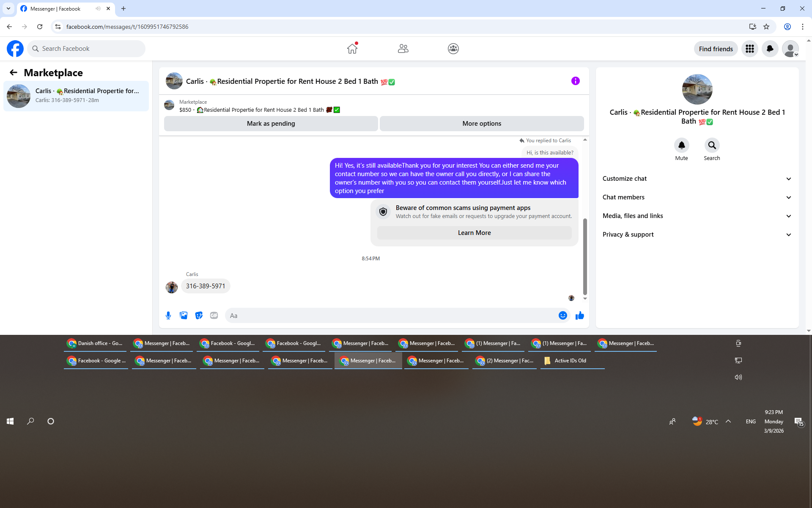
Task: Expand Media, files and links section
Action: tap(697, 216)
